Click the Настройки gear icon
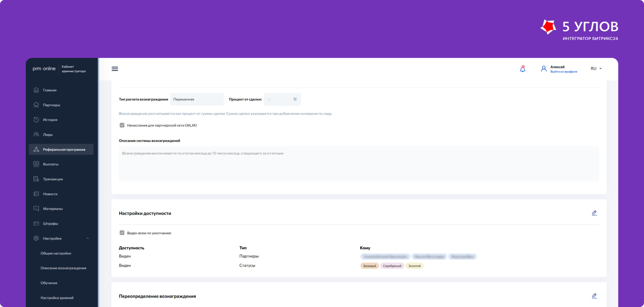This screenshot has width=644, height=307. [x=36, y=238]
